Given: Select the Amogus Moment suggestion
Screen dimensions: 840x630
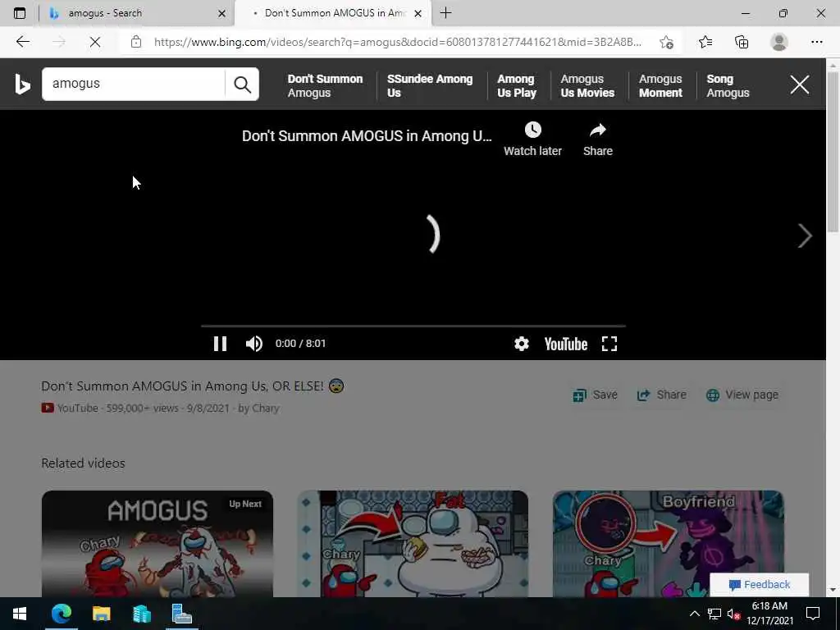Looking at the screenshot, I should click(x=660, y=85).
